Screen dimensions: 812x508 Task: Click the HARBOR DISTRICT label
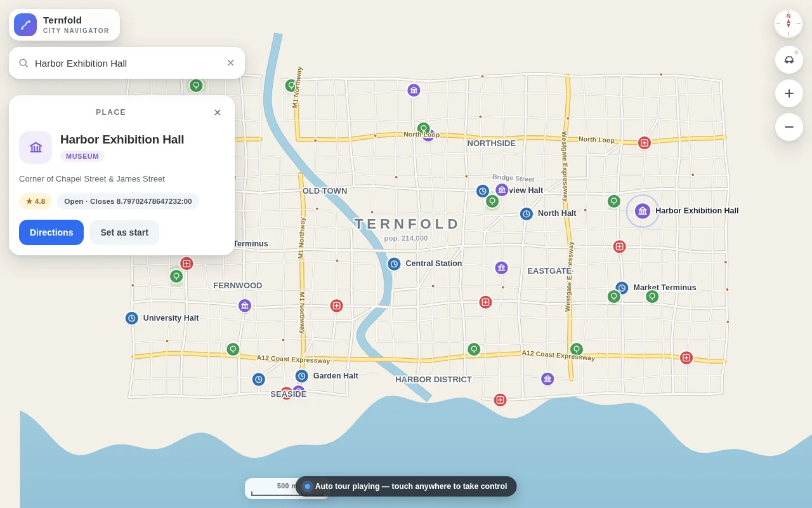point(433,380)
